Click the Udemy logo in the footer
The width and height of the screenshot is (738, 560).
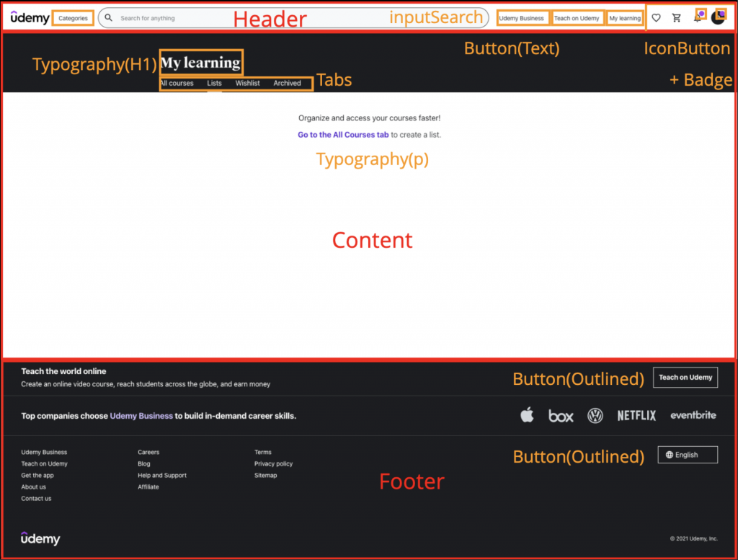point(40,538)
